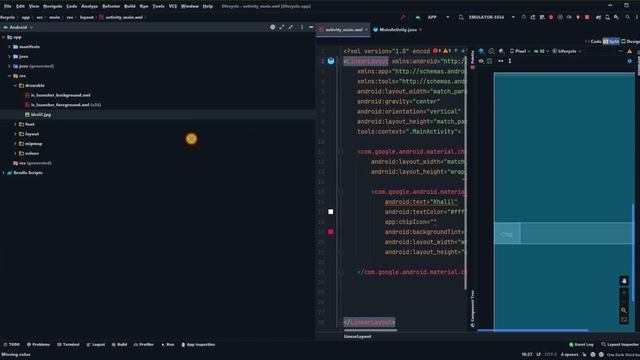This screenshot has height=360, width=640.
Task: Switch to the MainActivity.java editor tab
Action: tap(398, 29)
